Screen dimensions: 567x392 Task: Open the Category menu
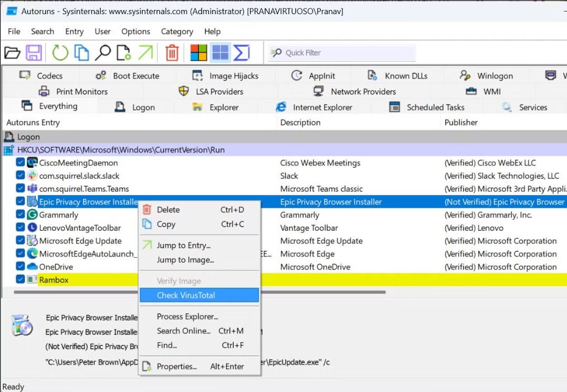coord(177,31)
